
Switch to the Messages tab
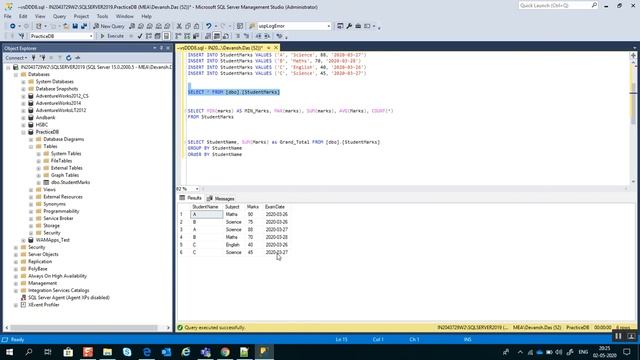221,198
